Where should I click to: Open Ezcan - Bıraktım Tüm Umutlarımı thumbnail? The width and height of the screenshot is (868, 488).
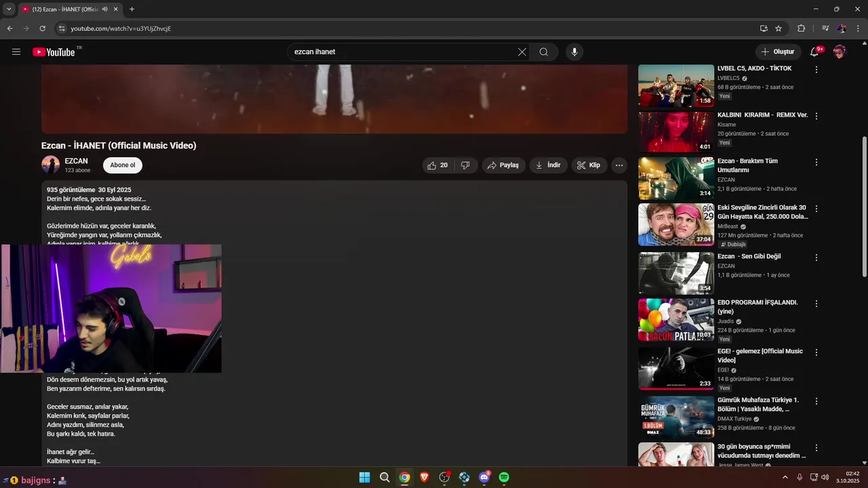pos(676,178)
